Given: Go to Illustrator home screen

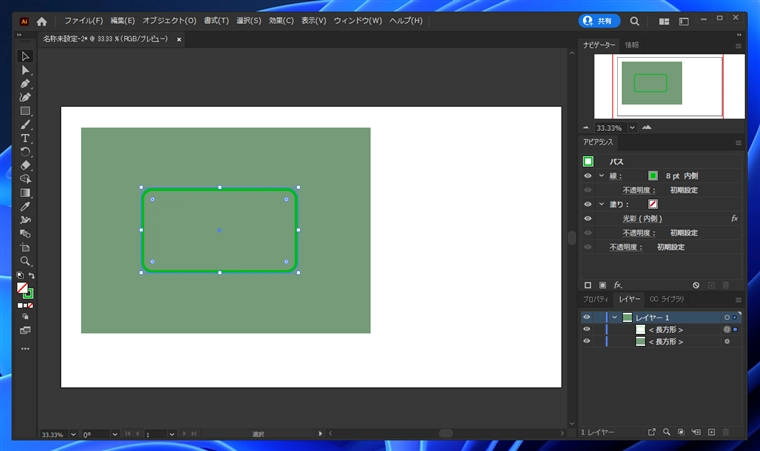Looking at the screenshot, I should pyautogui.click(x=42, y=21).
